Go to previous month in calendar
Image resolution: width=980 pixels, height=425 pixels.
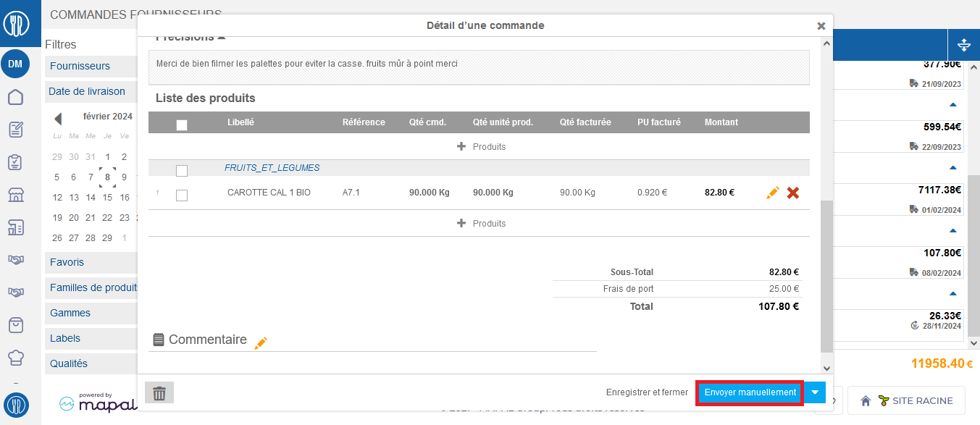click(x=58, y=118)
